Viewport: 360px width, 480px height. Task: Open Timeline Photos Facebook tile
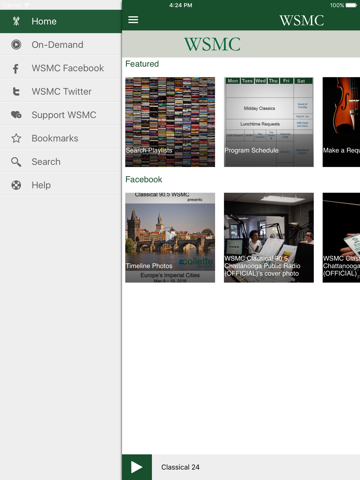coord(170,238)
